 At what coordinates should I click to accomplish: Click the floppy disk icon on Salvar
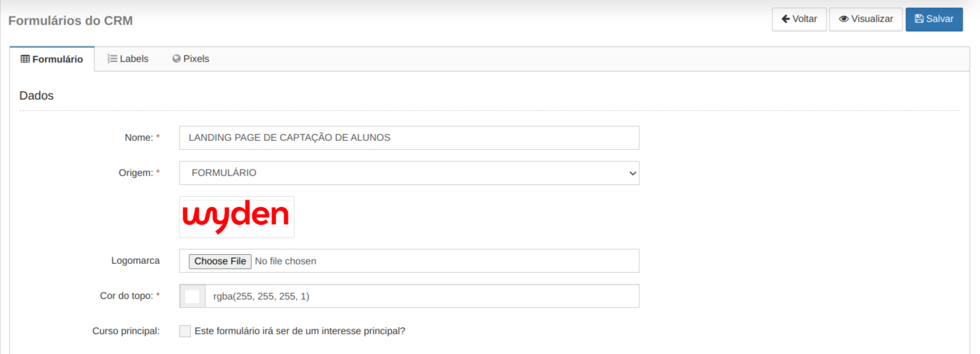[919, 19]
